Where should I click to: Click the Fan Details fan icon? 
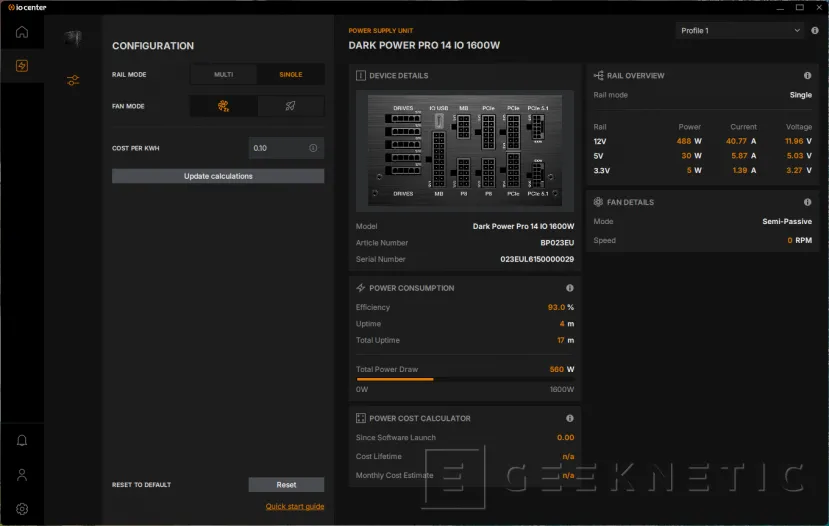pyautogui.click(x=598, y=202)
